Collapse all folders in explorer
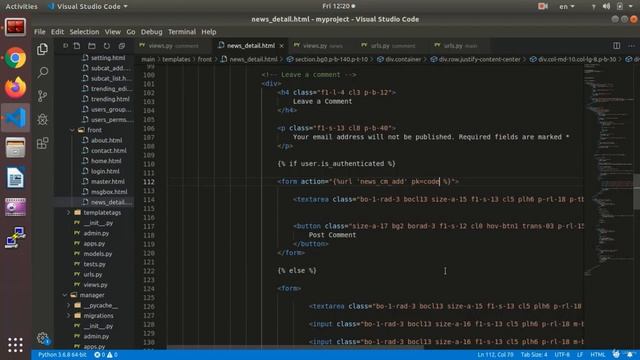The image size is (640, 360). (x=122, y=46)
